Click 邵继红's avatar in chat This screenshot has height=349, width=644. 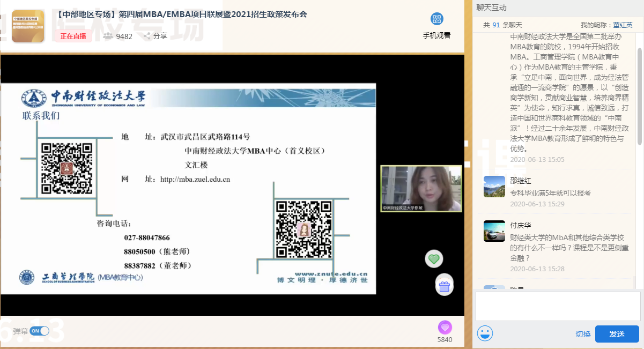(x=494, y=187)
